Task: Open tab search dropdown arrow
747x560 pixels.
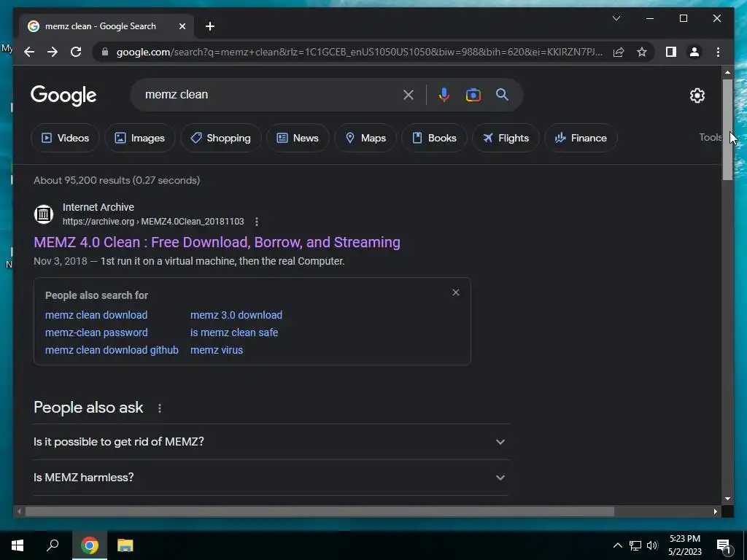Action: pos(616,18)
